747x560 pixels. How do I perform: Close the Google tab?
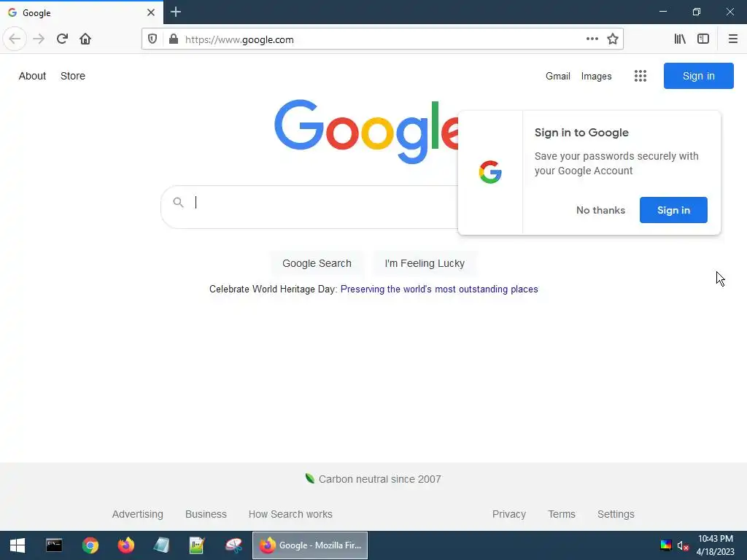(x=150, y=12)
